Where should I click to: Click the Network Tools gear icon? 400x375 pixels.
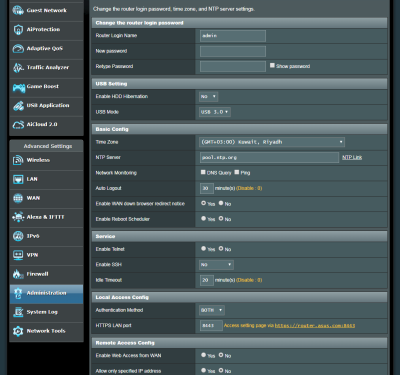point(18,331)
